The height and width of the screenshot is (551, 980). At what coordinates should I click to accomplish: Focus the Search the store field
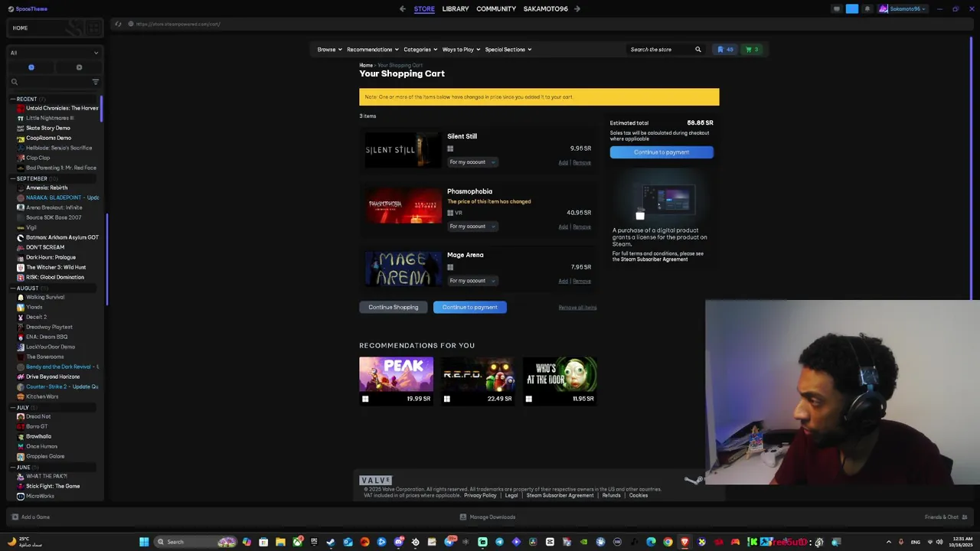[x=660, y=50]
